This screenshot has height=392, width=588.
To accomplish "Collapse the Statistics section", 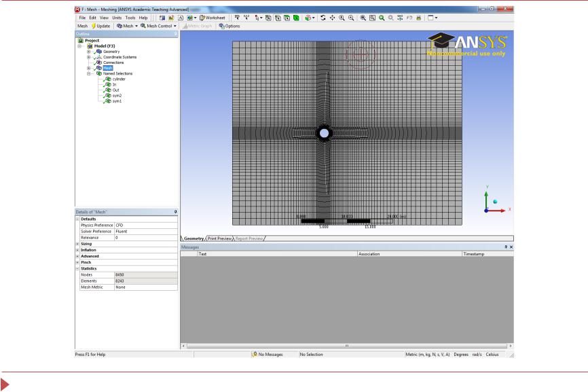I will point(77,268).
